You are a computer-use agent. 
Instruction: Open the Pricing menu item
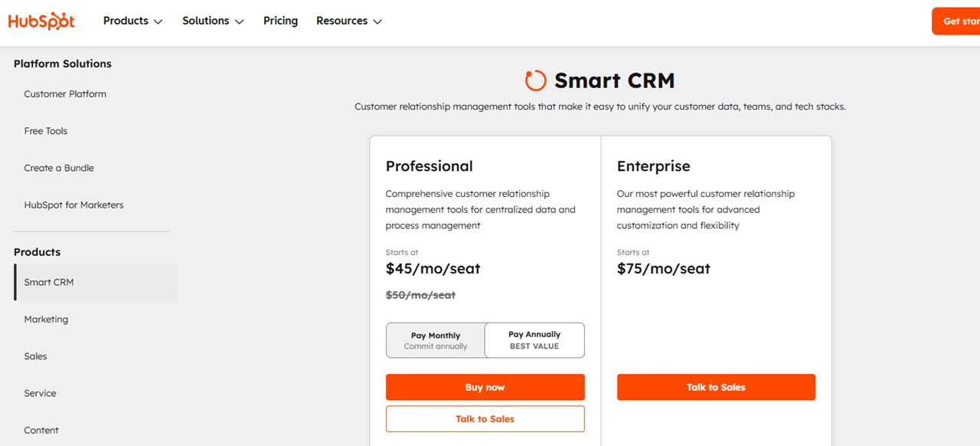pos(280,21)
